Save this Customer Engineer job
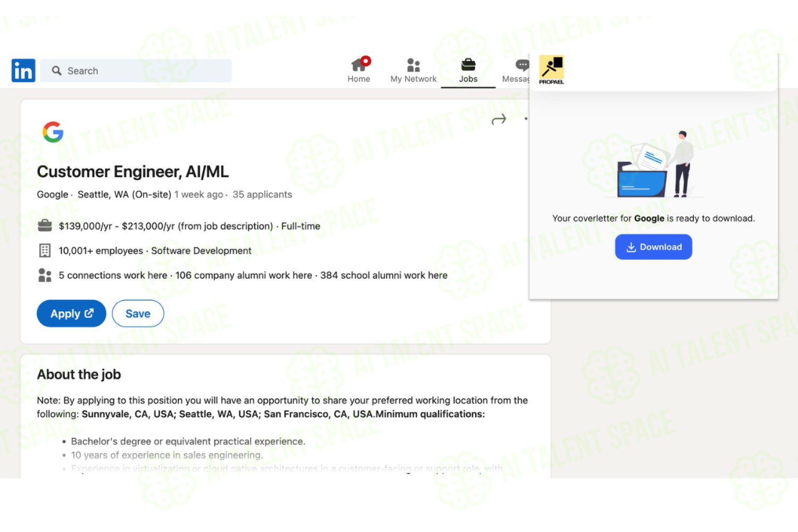 coord(138,313)
